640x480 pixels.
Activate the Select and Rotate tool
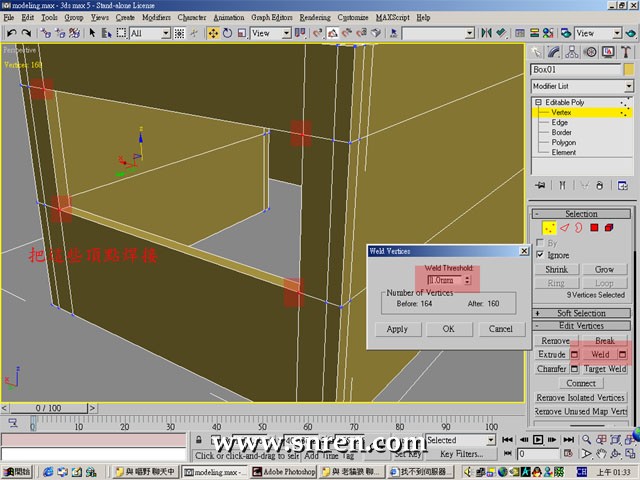[x=227, y=33]
